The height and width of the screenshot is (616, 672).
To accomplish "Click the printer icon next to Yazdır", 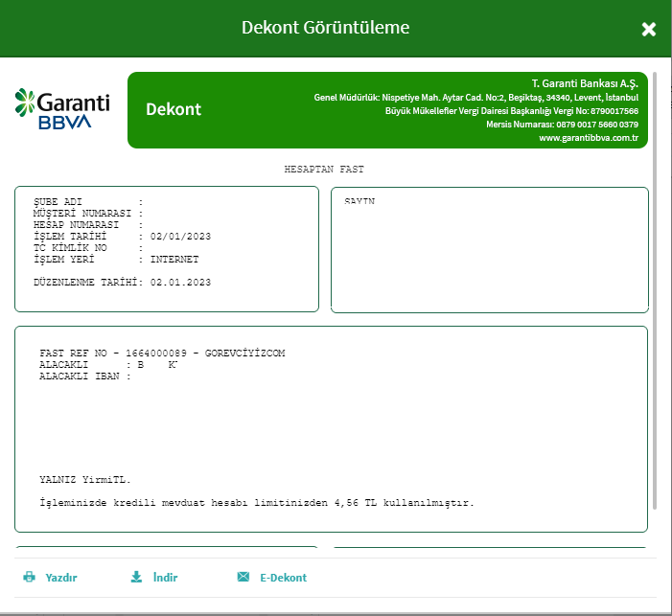I will pos(29,577).
